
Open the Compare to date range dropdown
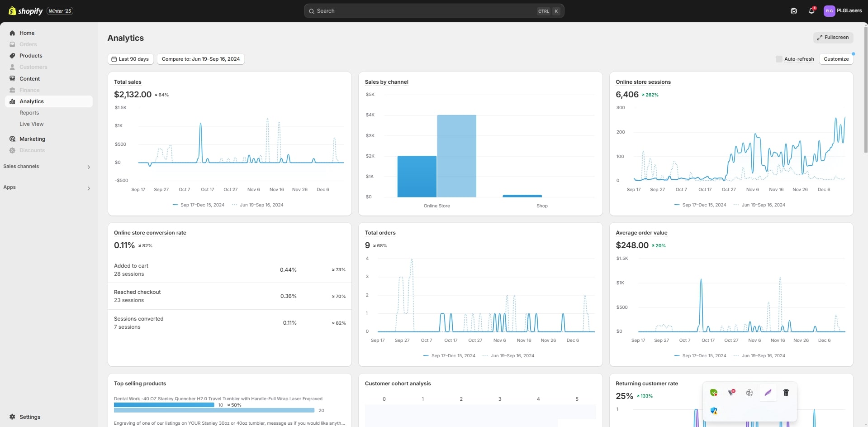click(201, 59)
